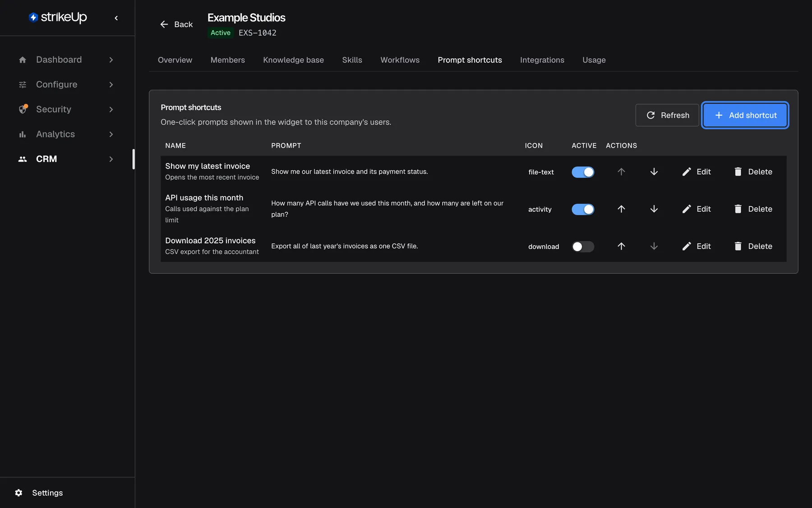Move 'API usage this month' down
The height and width of the screenshot is (508, 812).
(654, 209)
